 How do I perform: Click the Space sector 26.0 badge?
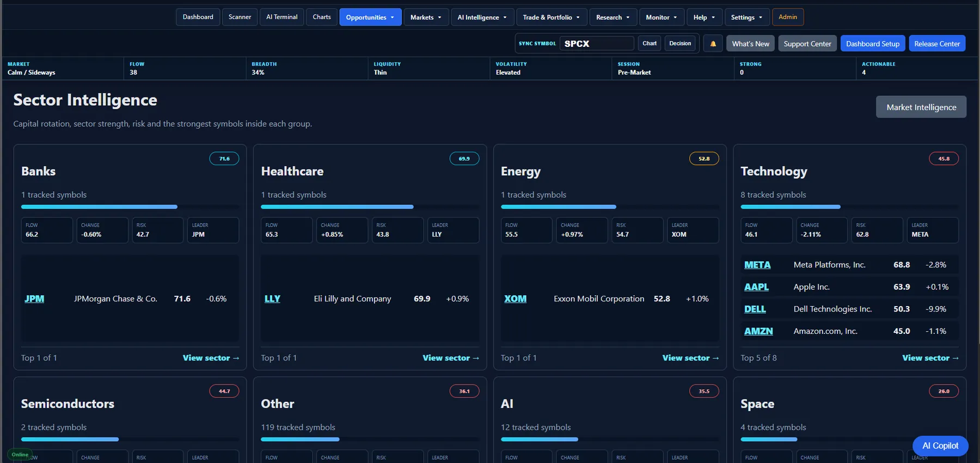[944, 391]
